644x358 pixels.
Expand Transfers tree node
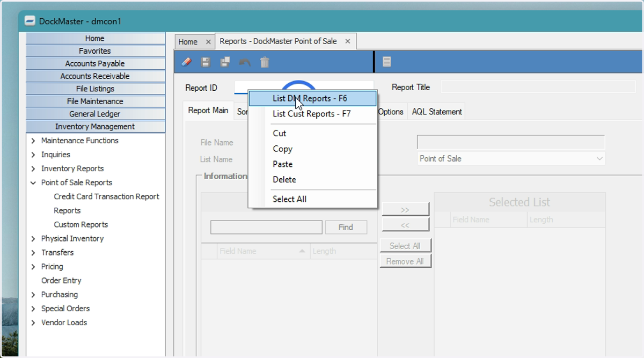click(33, 252)
